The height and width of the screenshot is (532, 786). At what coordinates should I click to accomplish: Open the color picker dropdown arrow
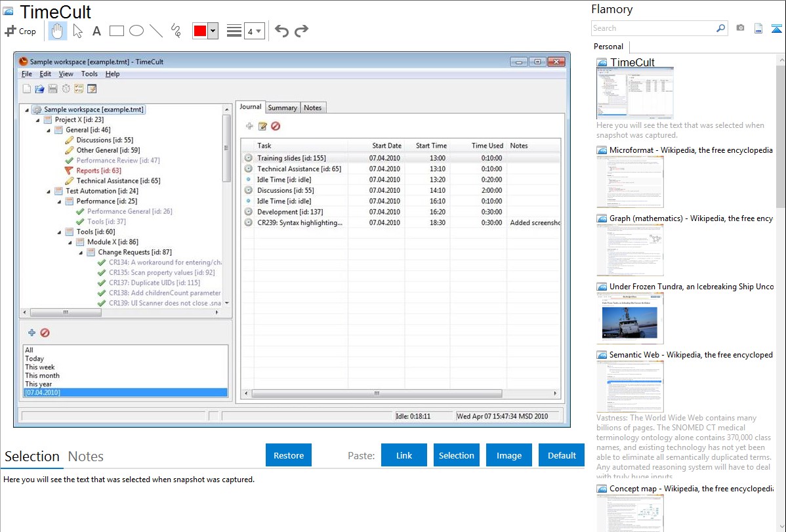click(213, 31)
